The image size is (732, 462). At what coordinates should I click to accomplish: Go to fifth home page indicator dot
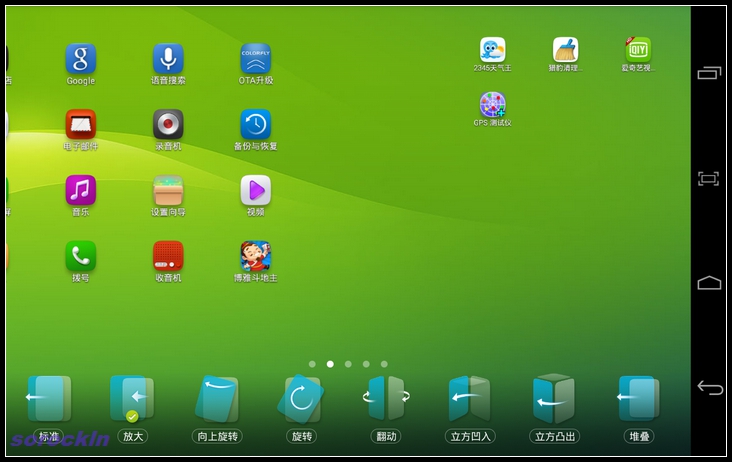point(384,364)
